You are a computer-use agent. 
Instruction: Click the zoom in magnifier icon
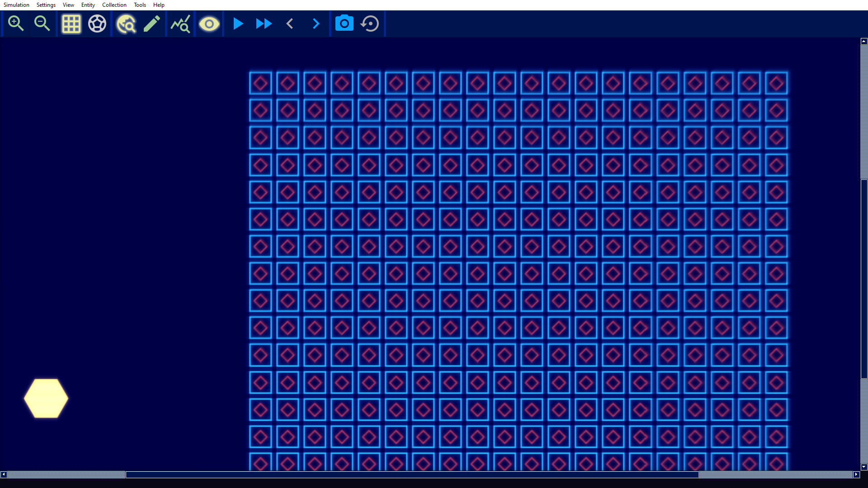(x=16, y=23)
